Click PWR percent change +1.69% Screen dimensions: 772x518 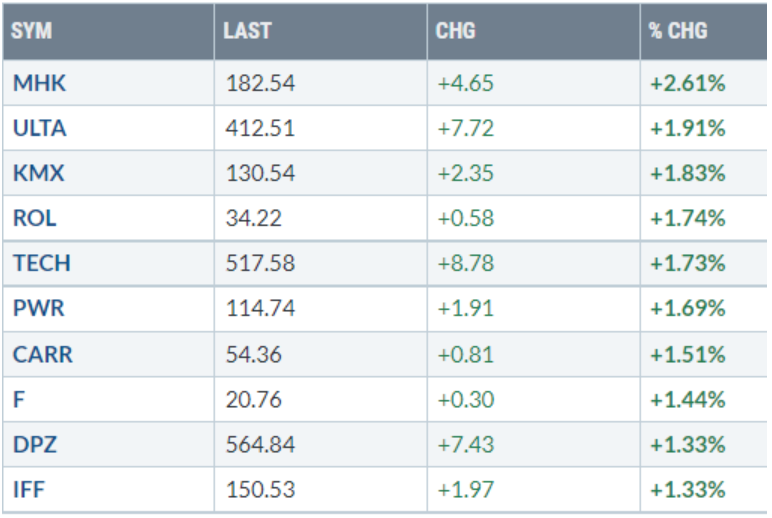click(687, 309)
